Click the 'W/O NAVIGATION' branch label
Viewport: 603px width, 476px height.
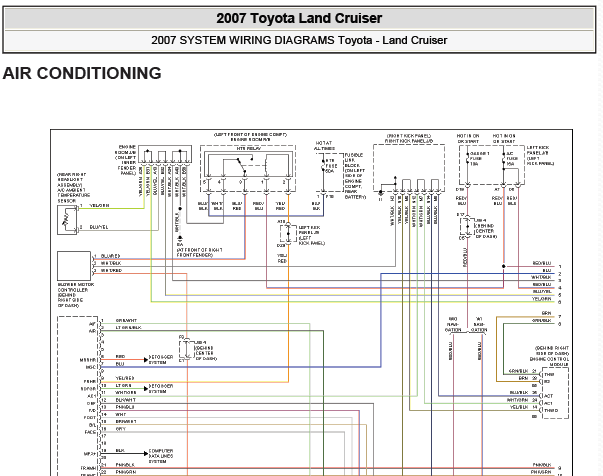[x=453, y=325]
